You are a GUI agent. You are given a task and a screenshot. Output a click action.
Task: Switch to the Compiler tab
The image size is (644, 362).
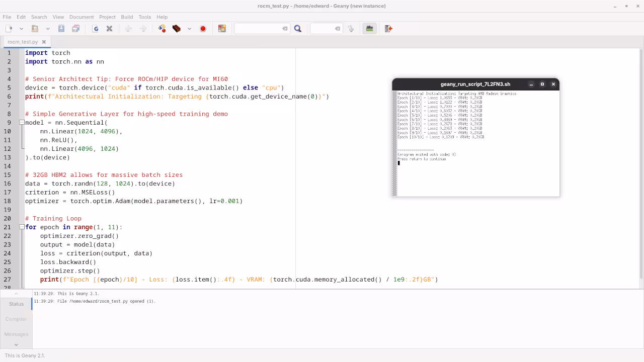[x=16, y=319]
